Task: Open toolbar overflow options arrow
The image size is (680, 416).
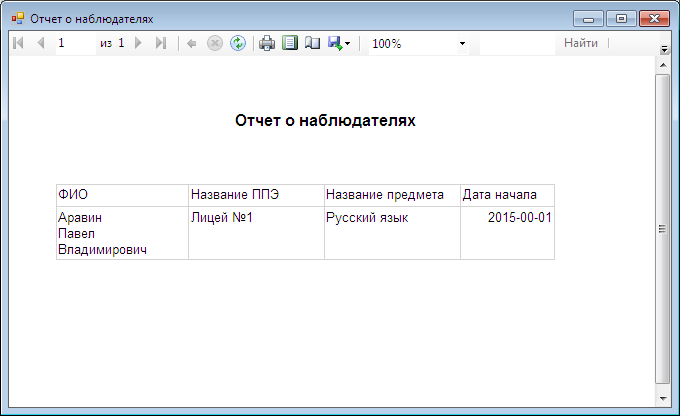Action: point(664,49)
